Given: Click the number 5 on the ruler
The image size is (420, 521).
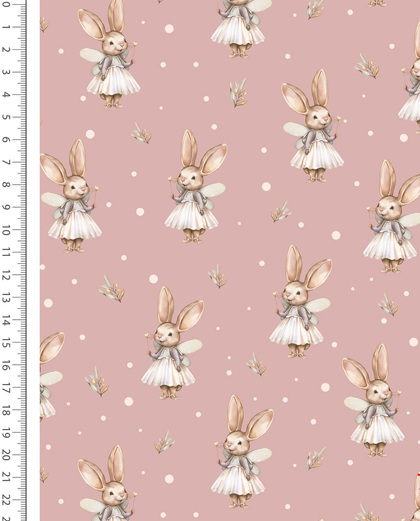Looking at the screenshot, I should point(6,117).
